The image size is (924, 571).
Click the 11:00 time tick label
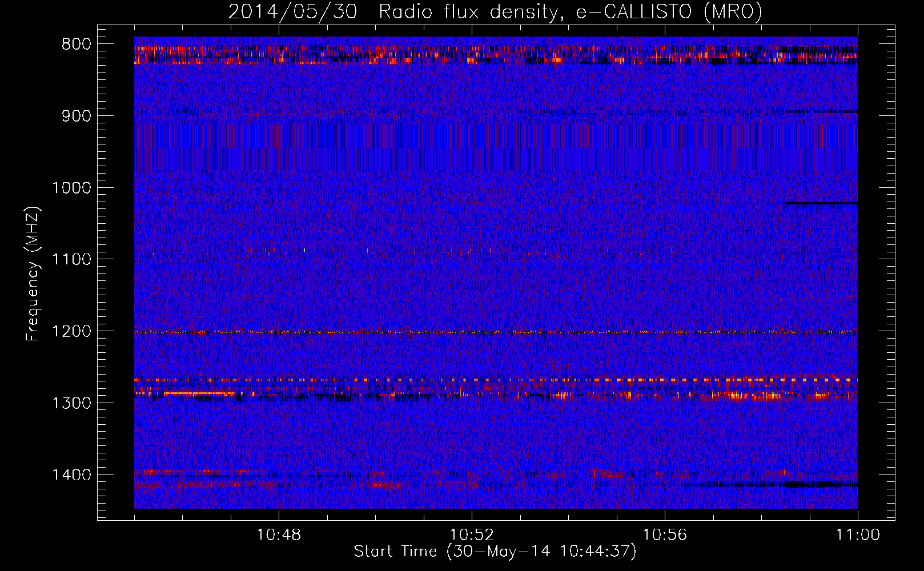[858, 535]
